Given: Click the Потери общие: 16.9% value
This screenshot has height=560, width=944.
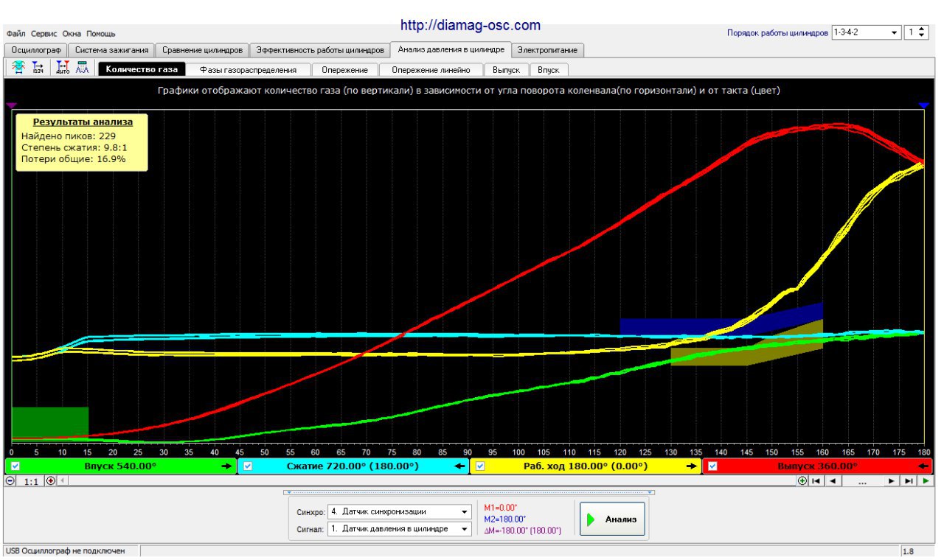Looking at the screenshot, I should click(x=73, y=158).
